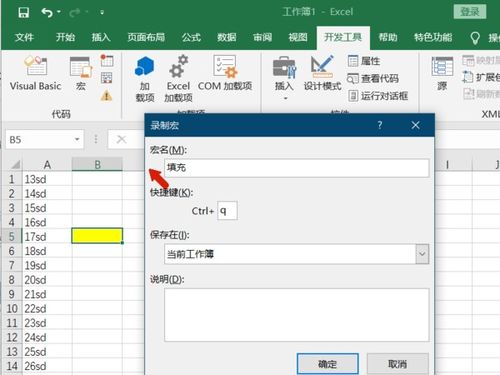Open the Undo history dropdown arrow

click(x=59, y=12)
